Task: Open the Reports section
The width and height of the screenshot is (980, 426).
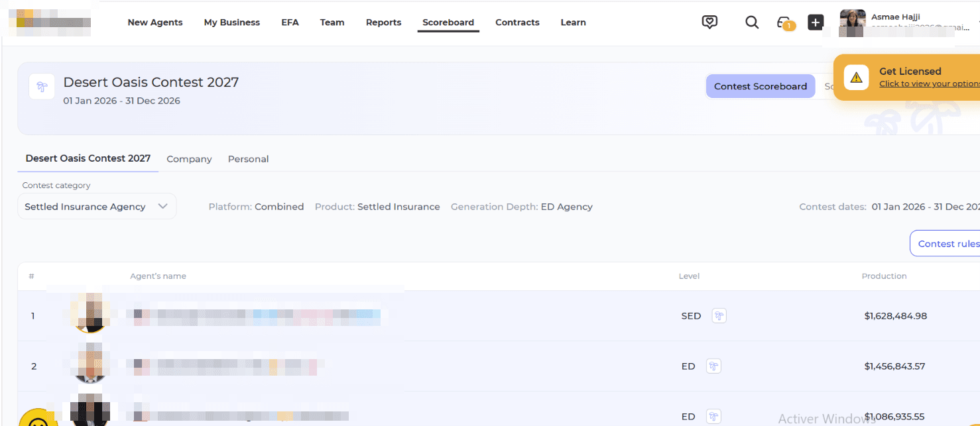Action: tap(384, 23)
